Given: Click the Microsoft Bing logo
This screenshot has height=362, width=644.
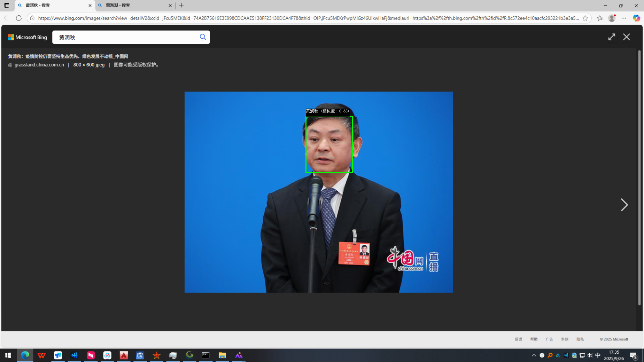Looking at the screenshot, I should coord(28,37).
